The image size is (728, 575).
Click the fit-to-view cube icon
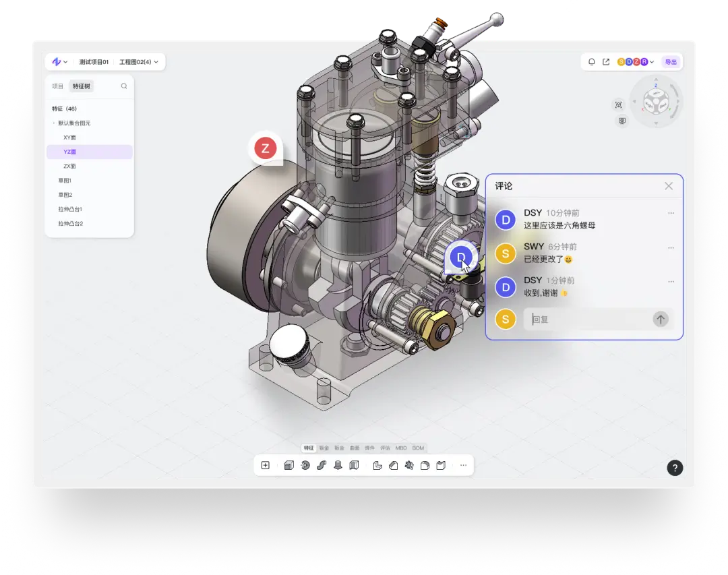[618, 105]
